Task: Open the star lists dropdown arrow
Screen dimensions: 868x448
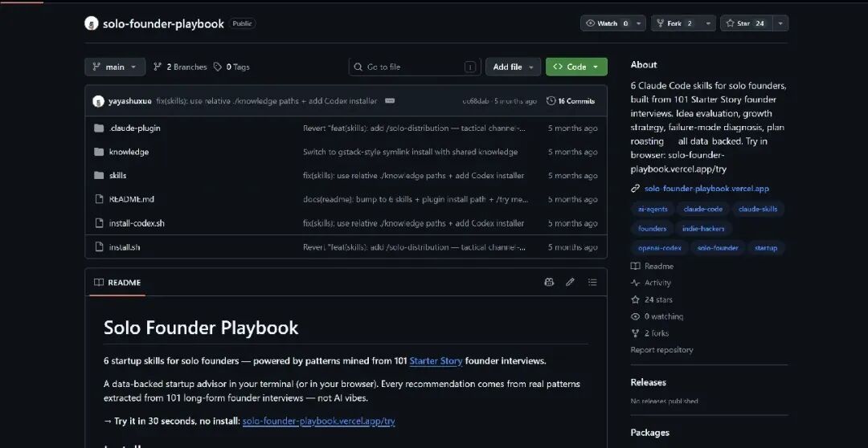Action: (x=780, y=23)
